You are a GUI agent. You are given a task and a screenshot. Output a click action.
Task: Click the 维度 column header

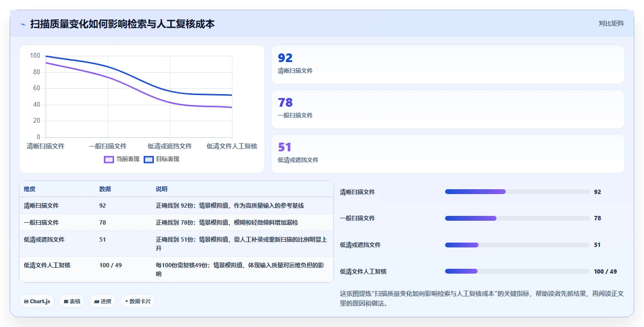tap(30, 189)
